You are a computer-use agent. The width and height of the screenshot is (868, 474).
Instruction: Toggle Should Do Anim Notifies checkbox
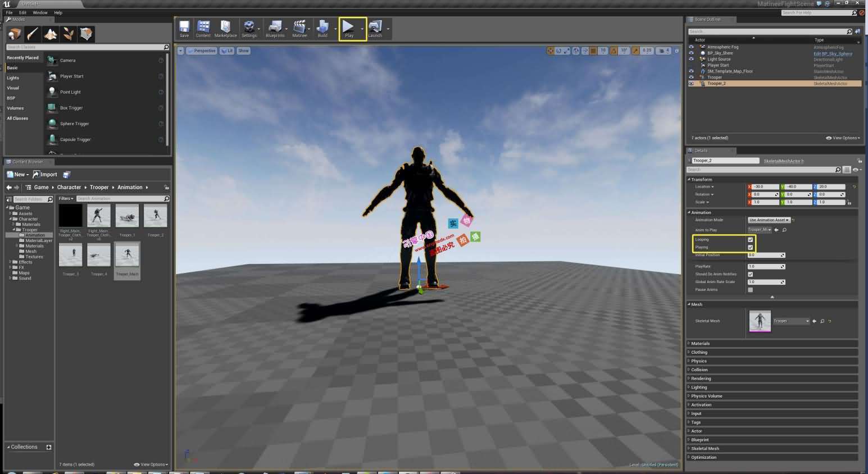(750, 274)
